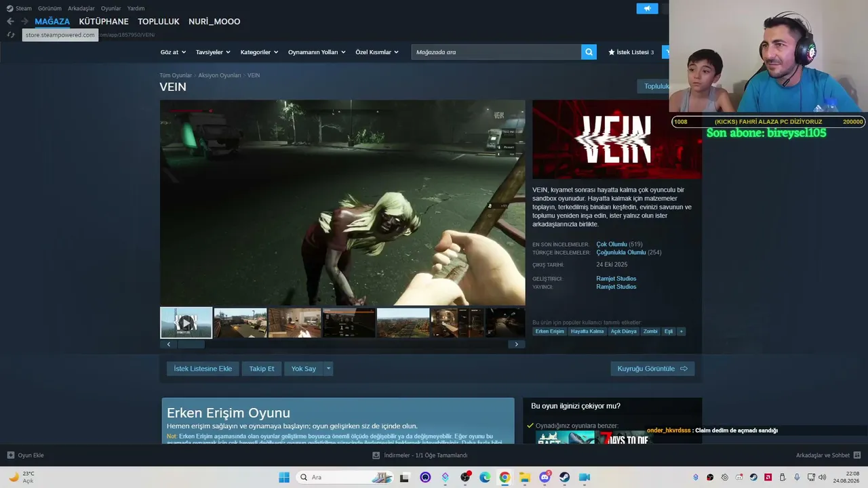Image resolution: width=868 pixels, height=488 pixels.
Task: Click the Mağazada ara search field
Action: (x=496, y=52)
